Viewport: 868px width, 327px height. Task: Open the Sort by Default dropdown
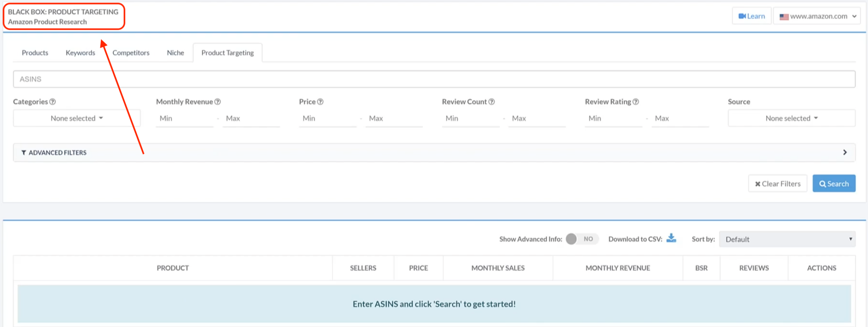tap(787, 239)
